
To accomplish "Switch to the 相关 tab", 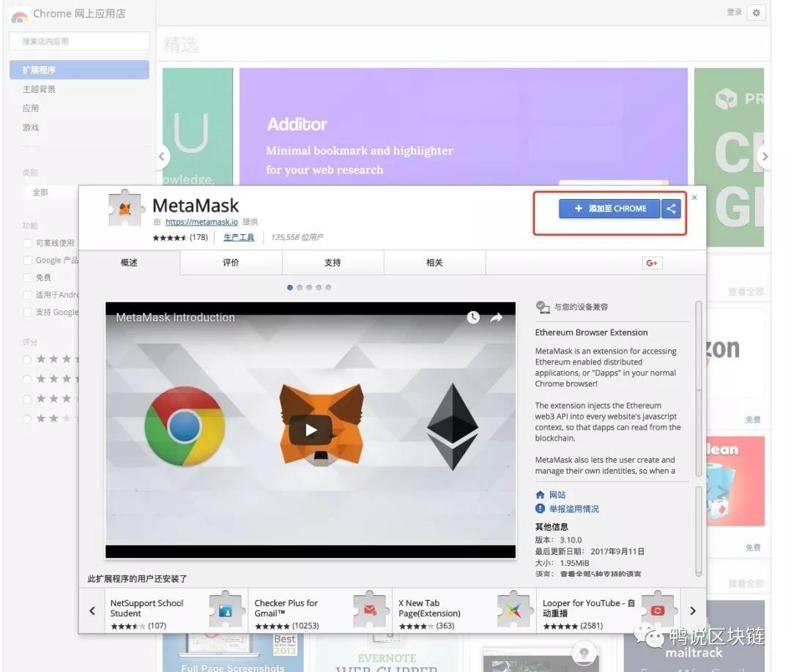I will coord(434,263).
